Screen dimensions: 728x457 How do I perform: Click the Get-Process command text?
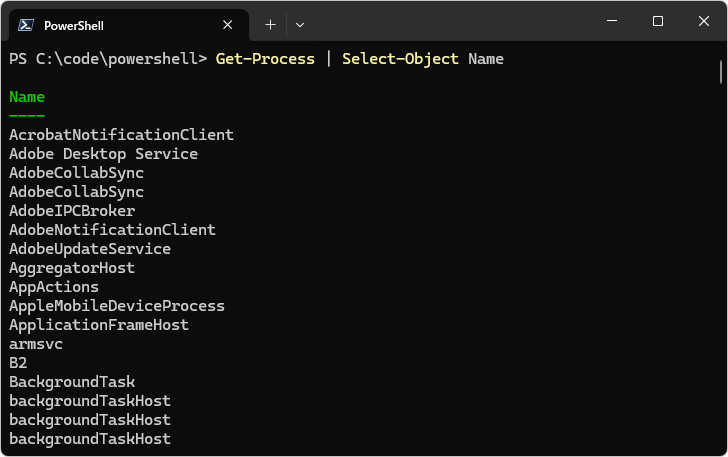click(x=265, y=59)
